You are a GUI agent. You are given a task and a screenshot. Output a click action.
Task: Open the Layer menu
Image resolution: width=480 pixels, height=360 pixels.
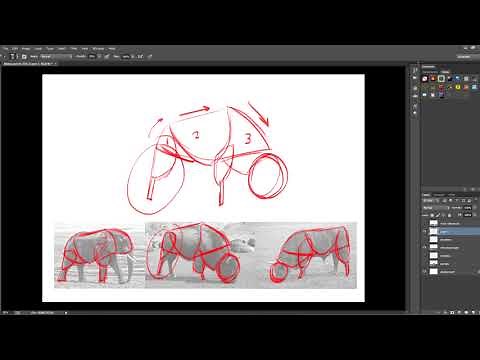(38, 48)
